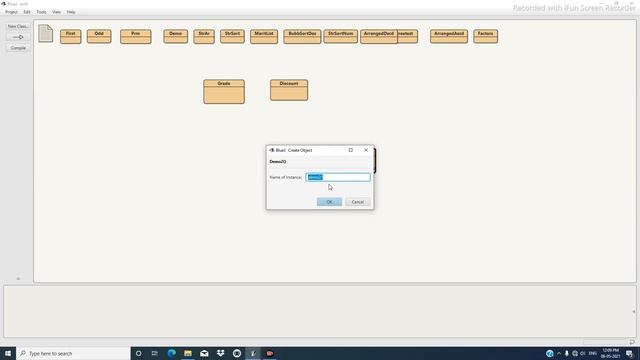Viewport: 640px width, 360px height.
Task: Select the Demo class box
Action: 176,36
